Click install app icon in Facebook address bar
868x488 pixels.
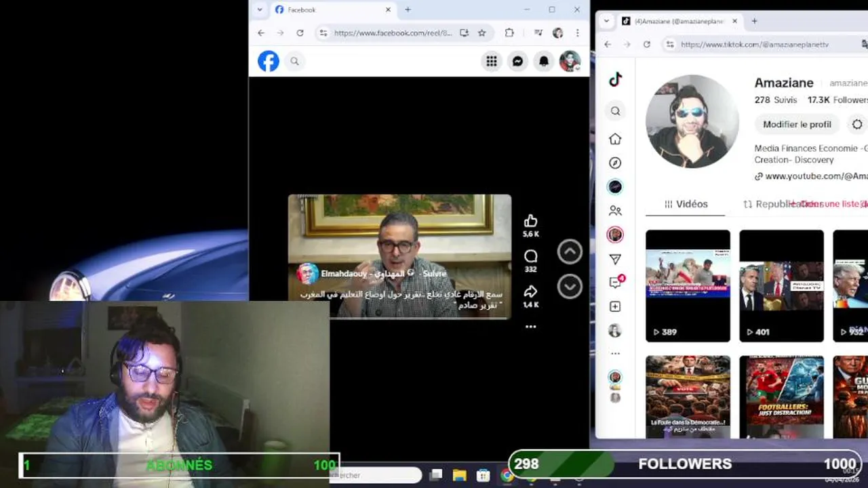(464, 33)
